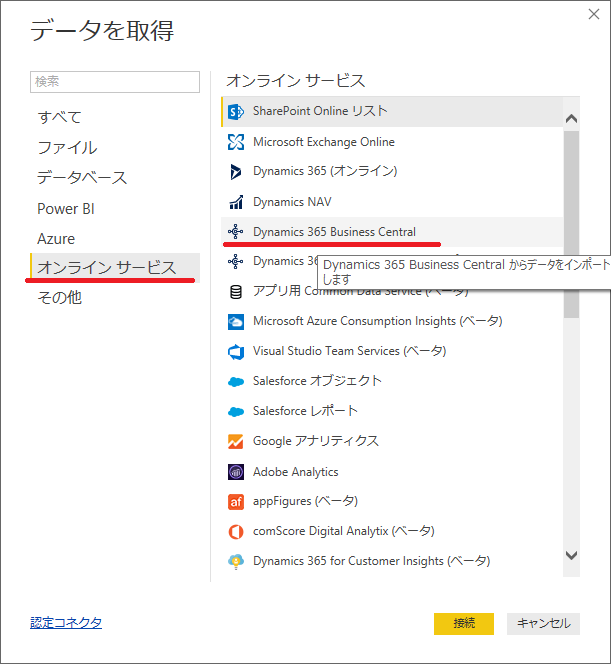Select comScore Digital Analytix (ベータ)
Viewport: 611px width, 664px height.
tap(392, 531)
